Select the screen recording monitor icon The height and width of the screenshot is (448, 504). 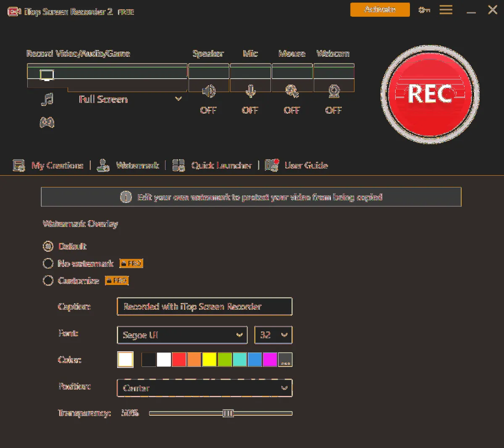[x=47, y=75]
